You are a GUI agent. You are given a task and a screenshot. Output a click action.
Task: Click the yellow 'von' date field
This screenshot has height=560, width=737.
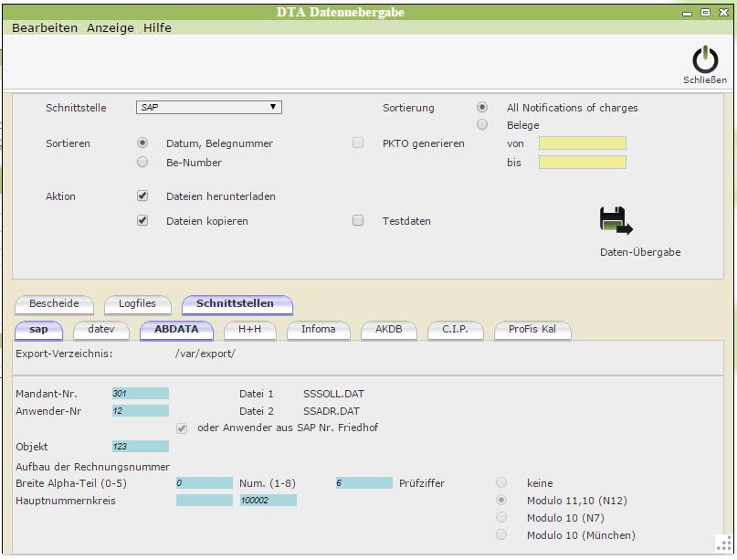(x=582, y=143)
